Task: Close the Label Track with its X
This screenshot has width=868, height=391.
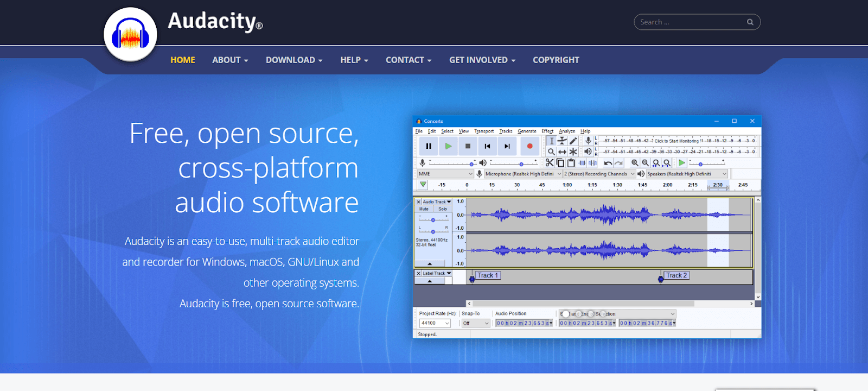Action: coord(418,273)
